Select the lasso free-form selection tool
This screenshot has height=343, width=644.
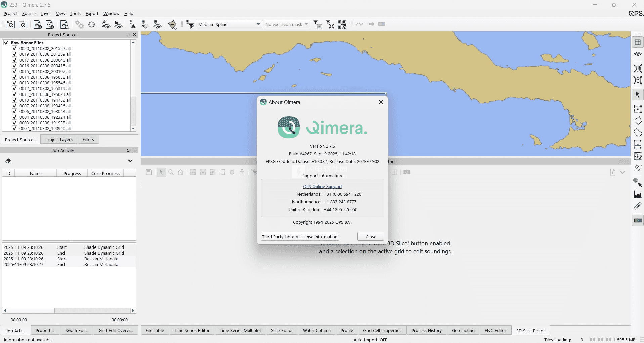click(637, 132)
